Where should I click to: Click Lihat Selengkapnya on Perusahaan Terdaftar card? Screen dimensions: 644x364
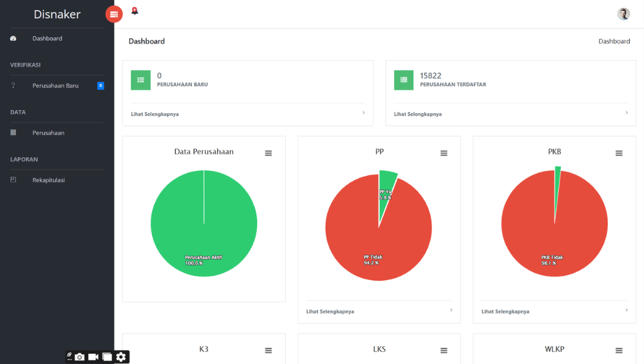(417, 113)
